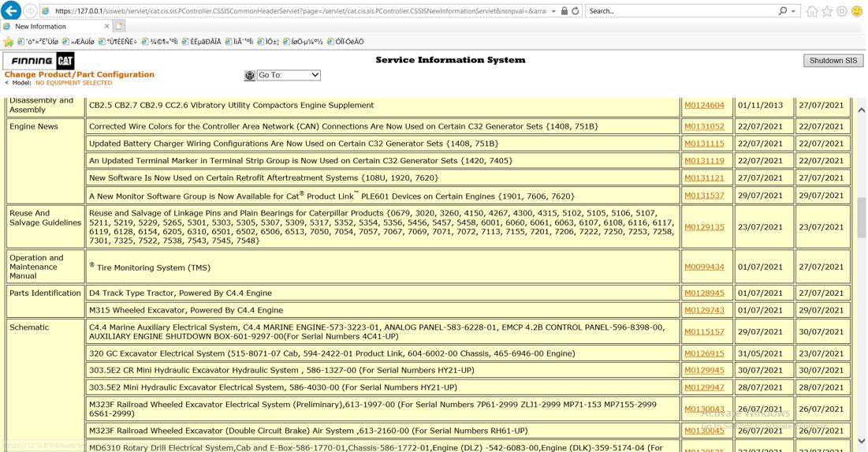The width and height of the screenshot is (868, 452).
Task: Open document link M0129743
Action: coord(704,310)
